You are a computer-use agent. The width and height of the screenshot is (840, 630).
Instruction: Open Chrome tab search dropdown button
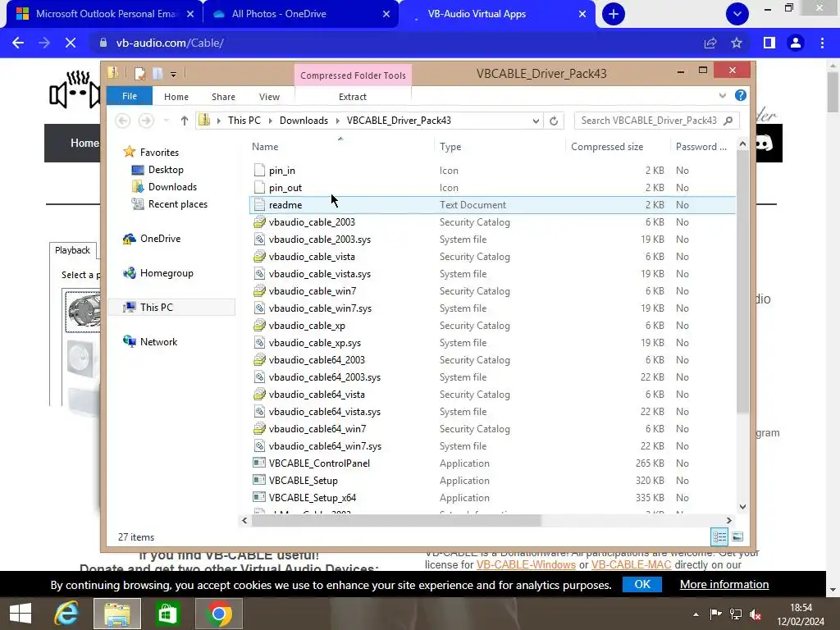point(737,14)
